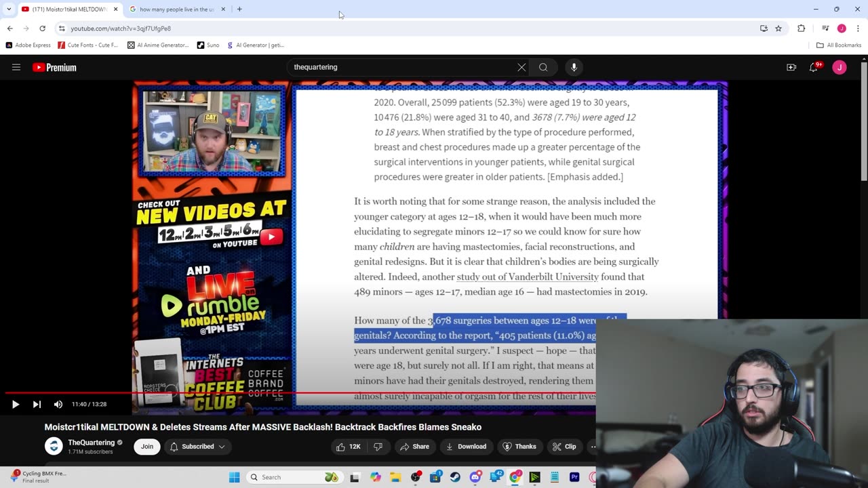The image size is (868, 488).
Task: Open Task View from taskbar
Action: 355,477
